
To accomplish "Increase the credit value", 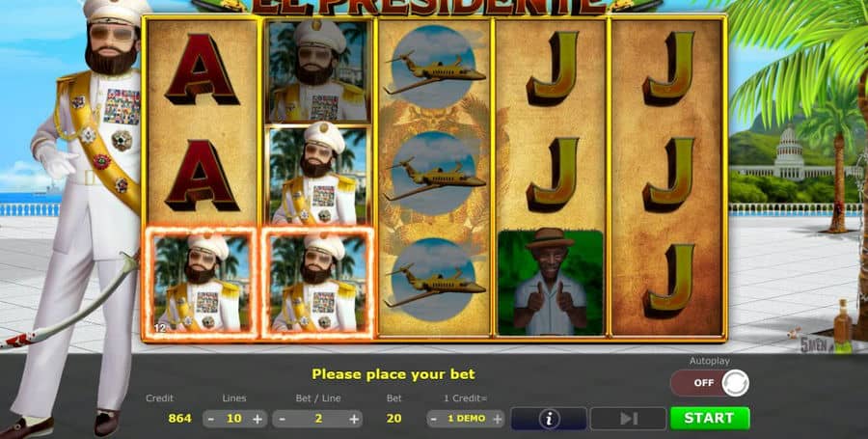I will tap(497, 419).
